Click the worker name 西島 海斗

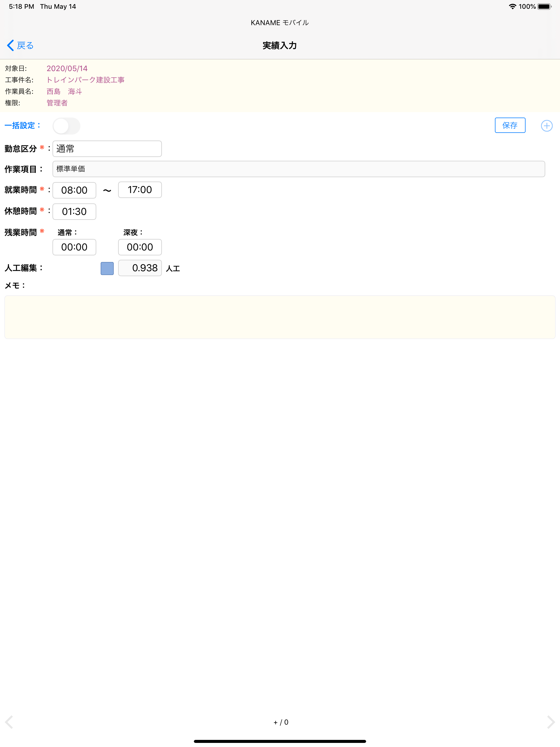[64, 92]
